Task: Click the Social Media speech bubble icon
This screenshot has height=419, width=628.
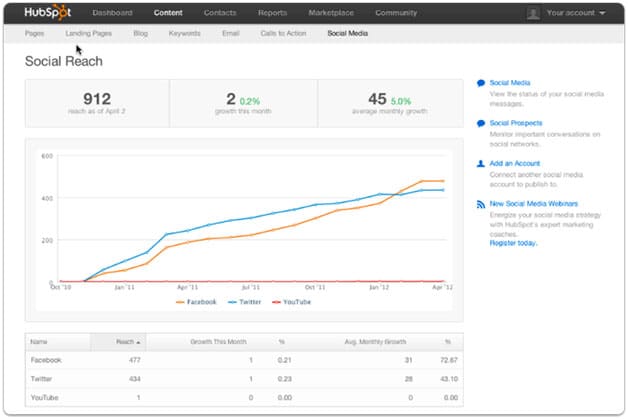Action: pos(481,83)
